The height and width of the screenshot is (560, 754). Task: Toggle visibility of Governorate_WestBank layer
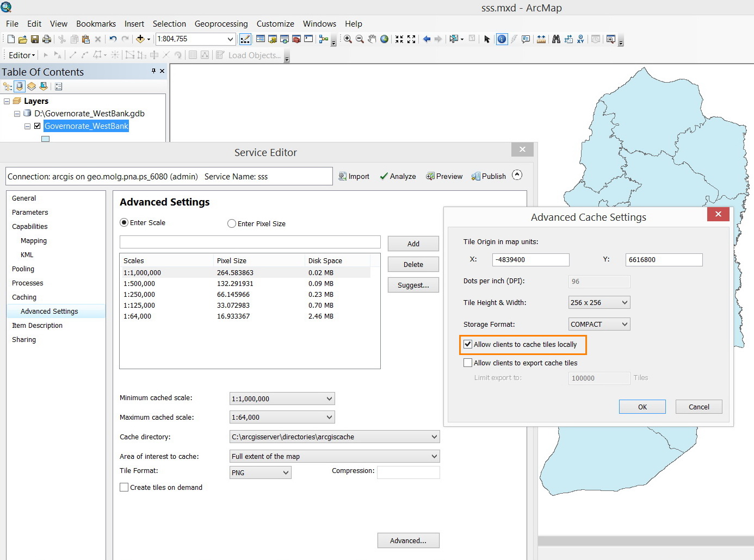(37, 126)
